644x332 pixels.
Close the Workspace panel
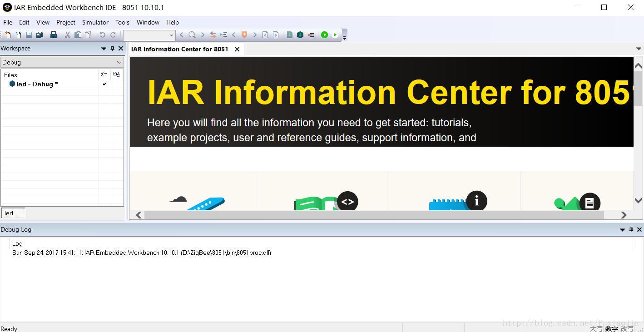tap(121, 49)
